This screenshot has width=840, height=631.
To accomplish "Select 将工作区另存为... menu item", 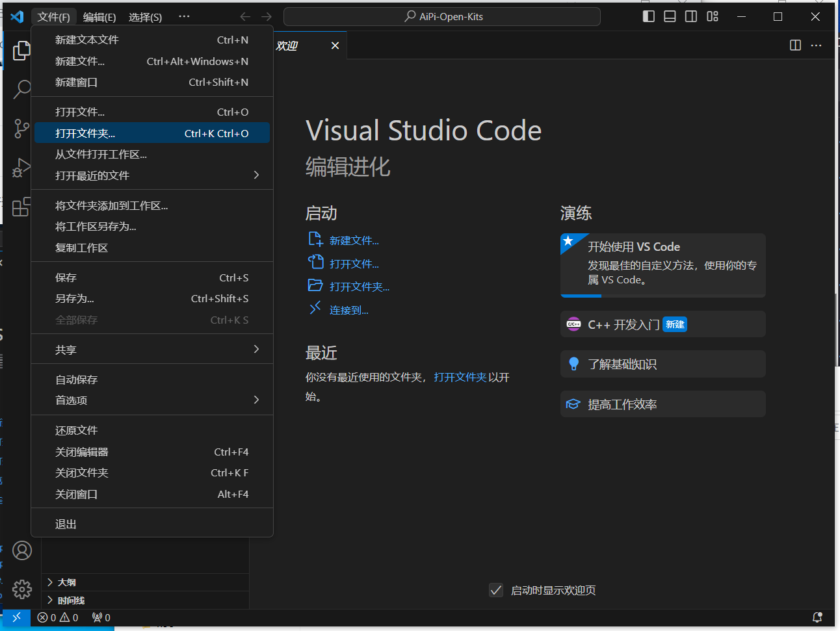I will click(152, 226).
